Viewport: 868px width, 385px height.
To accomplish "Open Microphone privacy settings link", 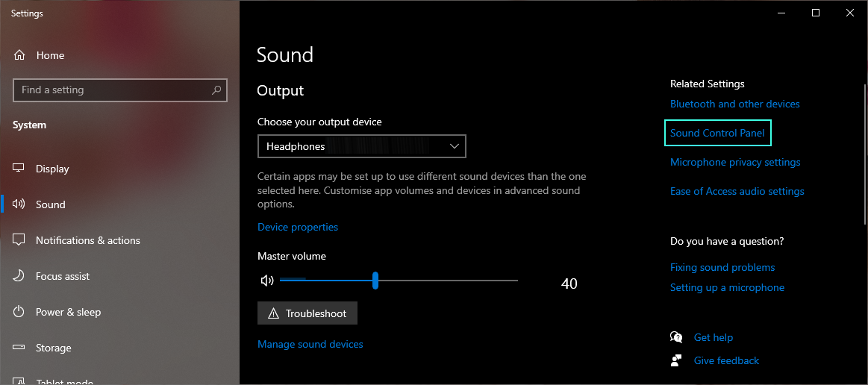I will (x=735, y=162).
